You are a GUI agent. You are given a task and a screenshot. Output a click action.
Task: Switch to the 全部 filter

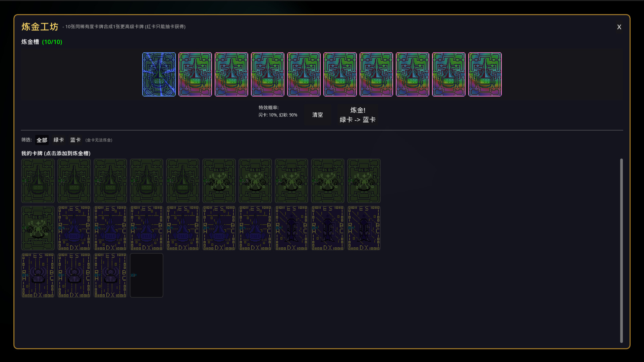tap(42, 140)
